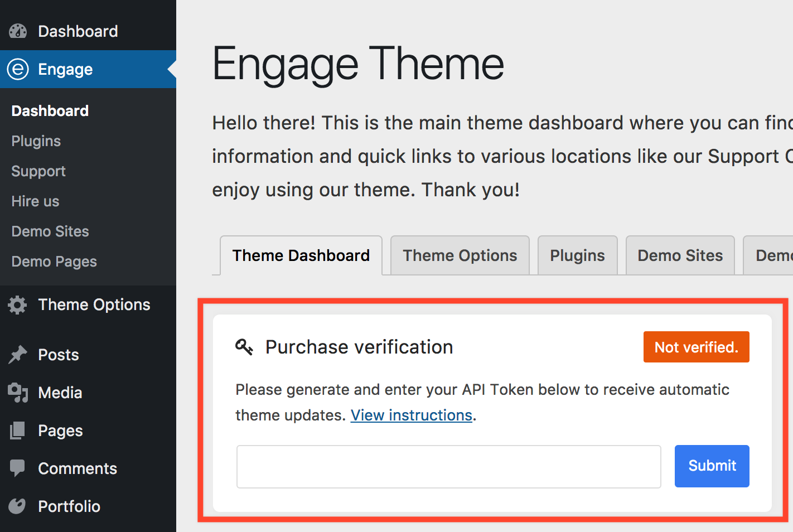The height and width of the screenshot is (532, 793).
Task: Click the Submit button
Action: pos(712,466)
